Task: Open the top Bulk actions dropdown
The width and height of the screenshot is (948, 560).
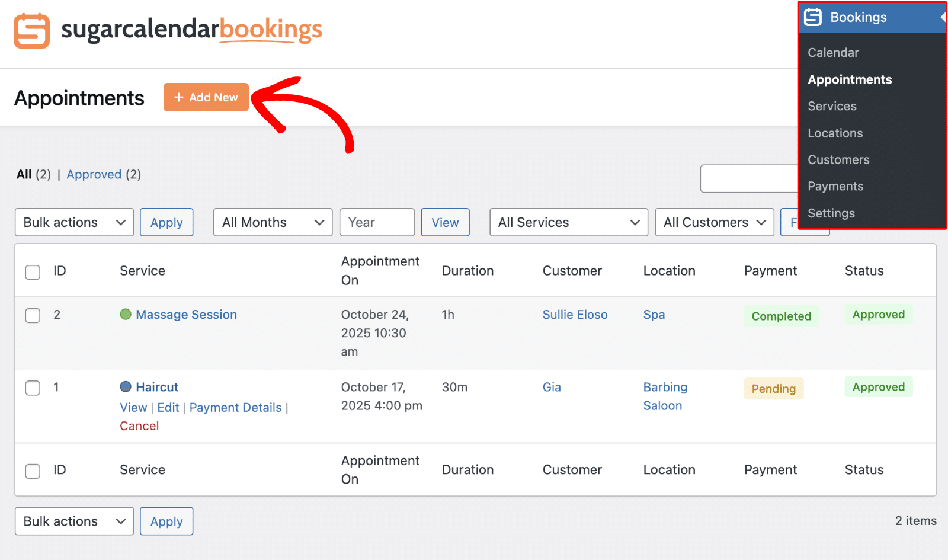Action: coord(74,222)
